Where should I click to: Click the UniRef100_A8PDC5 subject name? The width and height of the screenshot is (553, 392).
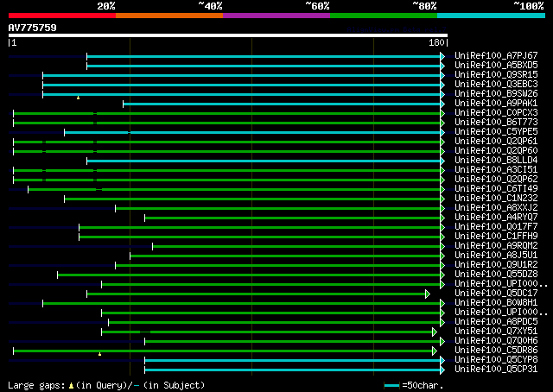496,322
